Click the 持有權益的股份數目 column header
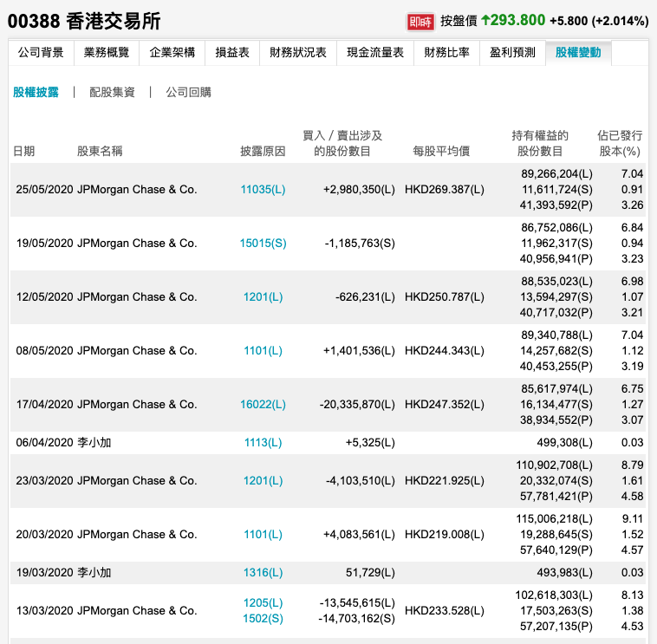 coord(540,143)
